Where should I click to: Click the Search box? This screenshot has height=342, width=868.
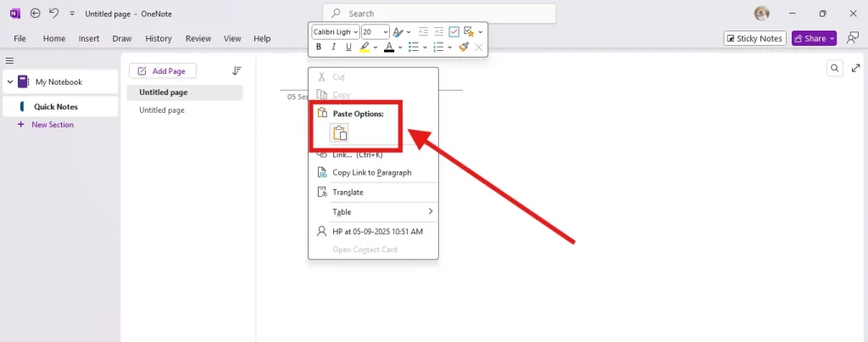[440, 14]
